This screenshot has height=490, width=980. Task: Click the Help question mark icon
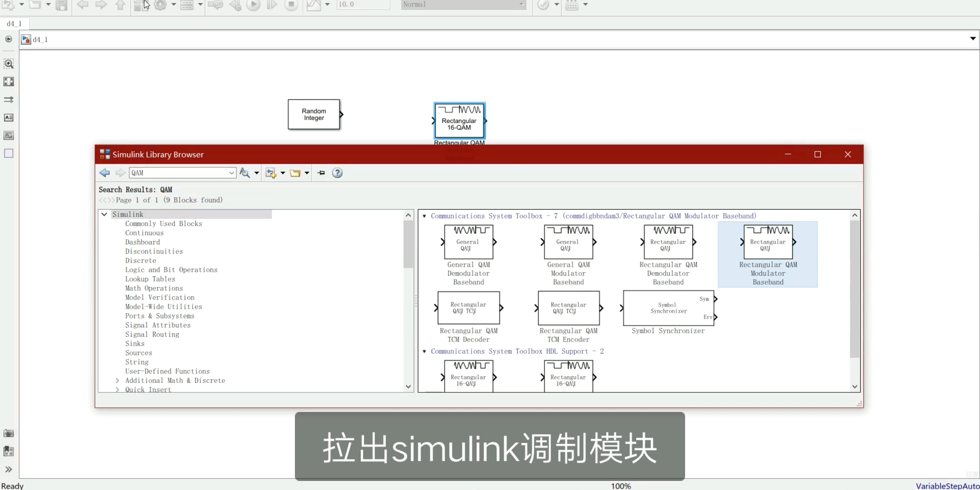338,173
